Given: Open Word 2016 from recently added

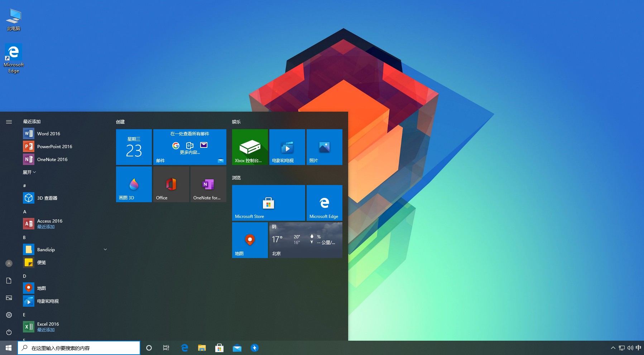Looking at the screenshot, I should point(48,134).
